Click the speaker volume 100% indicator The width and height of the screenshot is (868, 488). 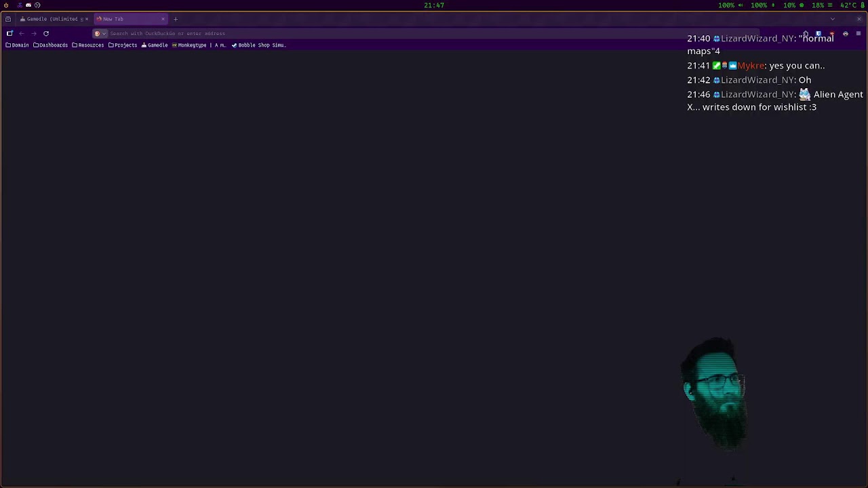click(730, 5)
